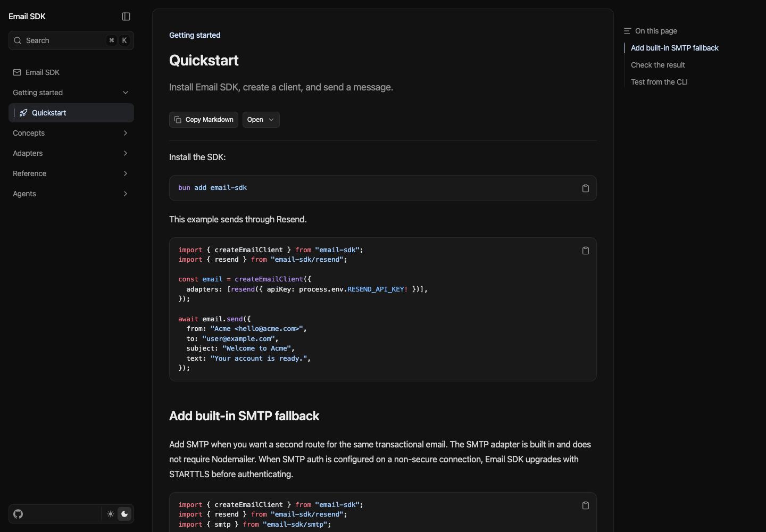
Task: Click the Email SDK logo title
Action: pos(27,16)
